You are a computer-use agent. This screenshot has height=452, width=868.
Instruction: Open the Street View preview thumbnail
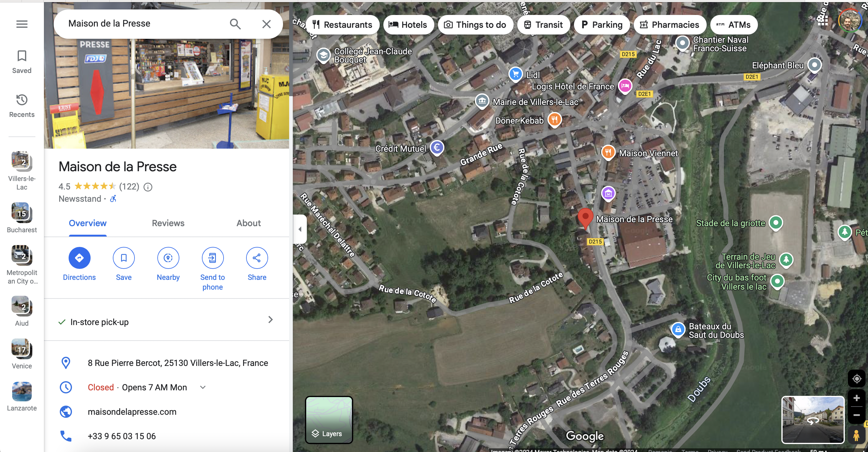813,420
